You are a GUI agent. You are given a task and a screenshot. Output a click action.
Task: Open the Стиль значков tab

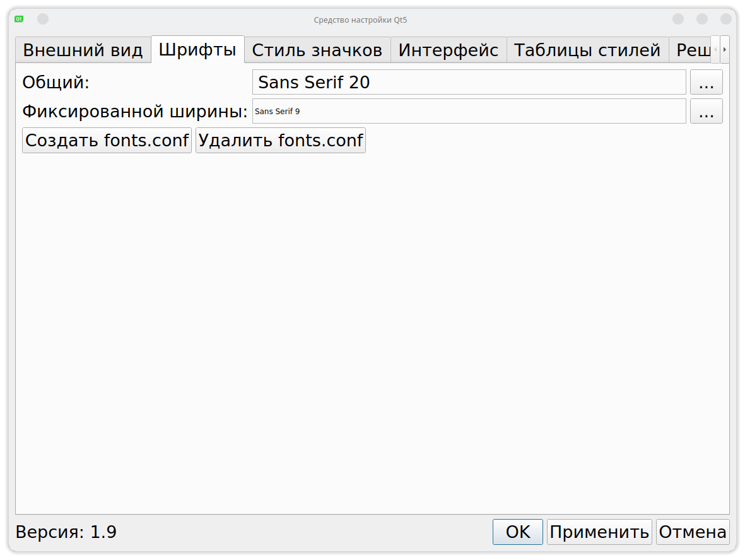click(317, 50)
